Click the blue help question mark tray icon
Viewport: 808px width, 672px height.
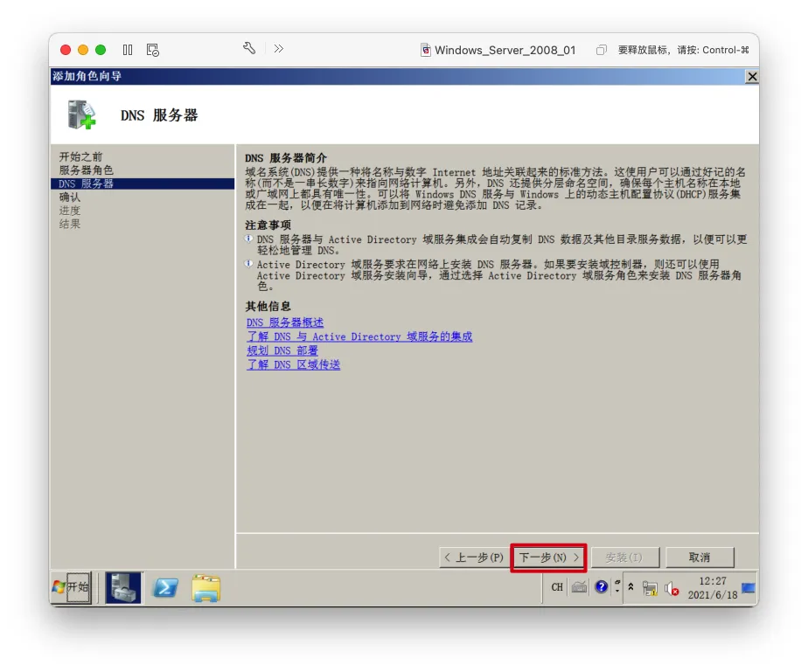tap(602, 587)
